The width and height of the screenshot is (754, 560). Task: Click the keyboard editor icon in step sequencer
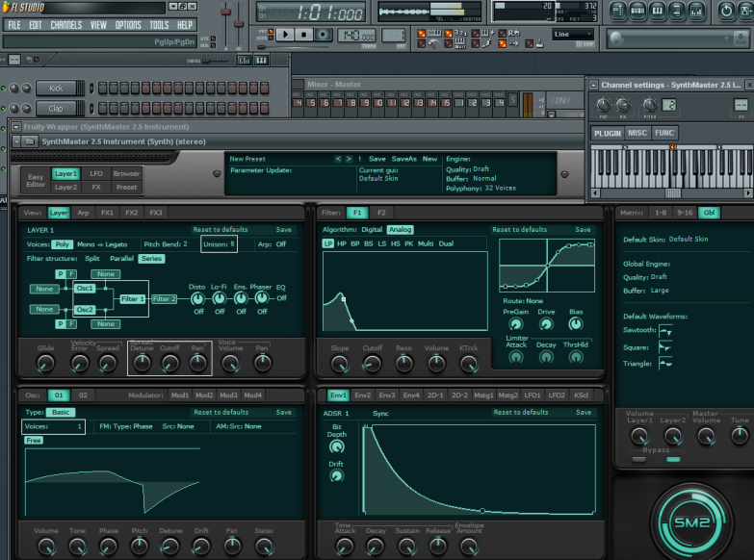261,60
